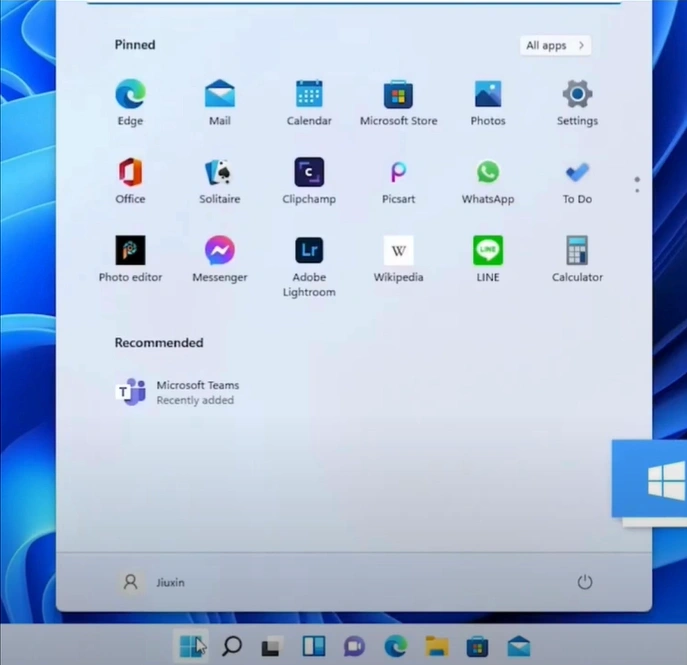
Task: Open Microsoft Store taskbar icon
Action: (x=478, y=646)
